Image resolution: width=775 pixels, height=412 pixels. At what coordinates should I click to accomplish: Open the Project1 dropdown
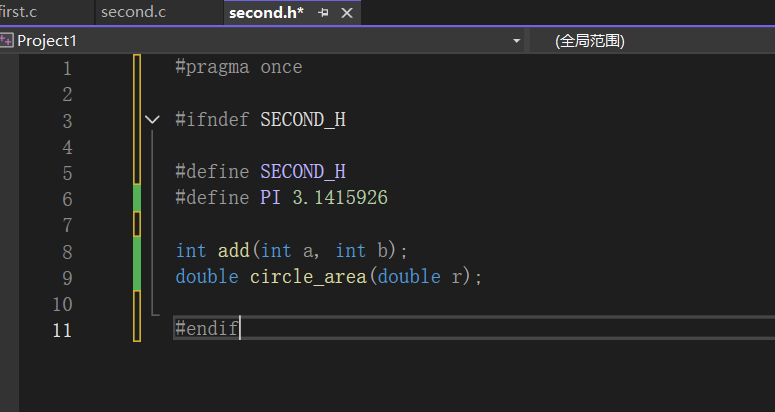tap(516, 41)
